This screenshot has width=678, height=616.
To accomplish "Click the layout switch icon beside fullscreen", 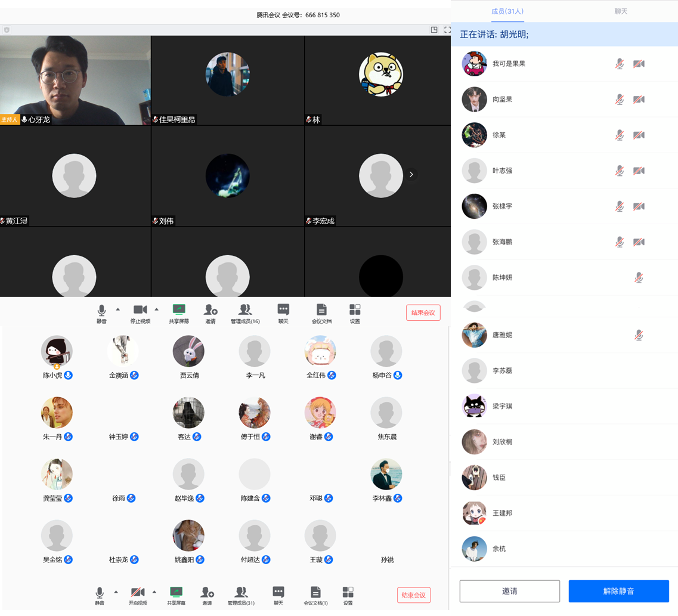I will click(x=434, y=30).
